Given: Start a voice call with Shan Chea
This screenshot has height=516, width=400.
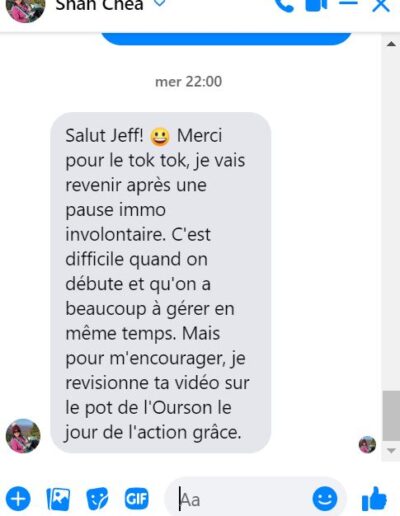Looking at the screenshot, I should pos(284,5).
